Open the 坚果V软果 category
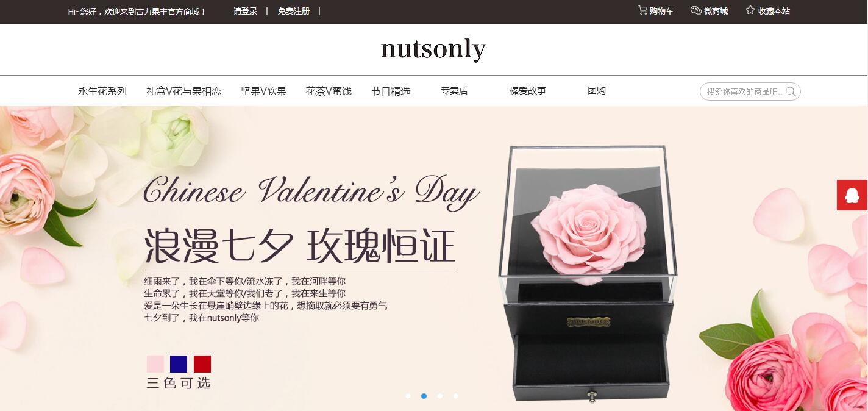 click(x=263, y=91)
